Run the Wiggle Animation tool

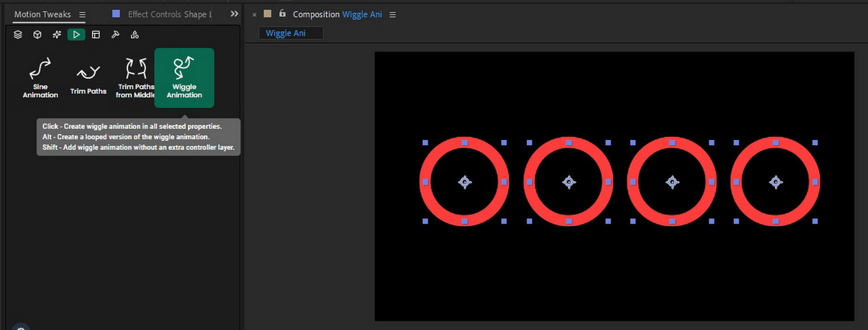point(184,78)
